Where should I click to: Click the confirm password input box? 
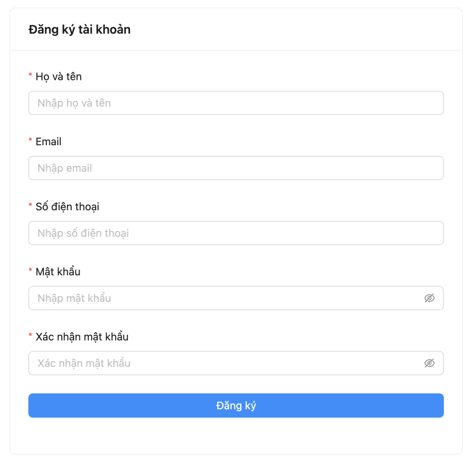[225, 363]
